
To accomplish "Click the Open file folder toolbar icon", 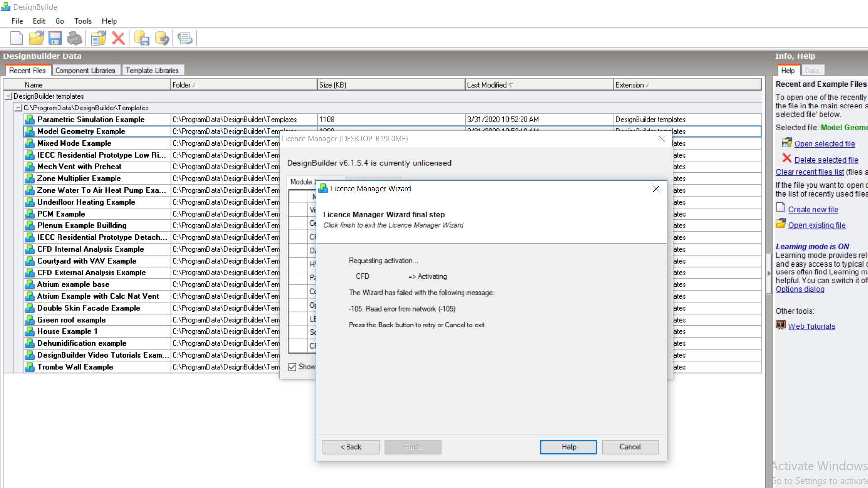I will (36, 38).
